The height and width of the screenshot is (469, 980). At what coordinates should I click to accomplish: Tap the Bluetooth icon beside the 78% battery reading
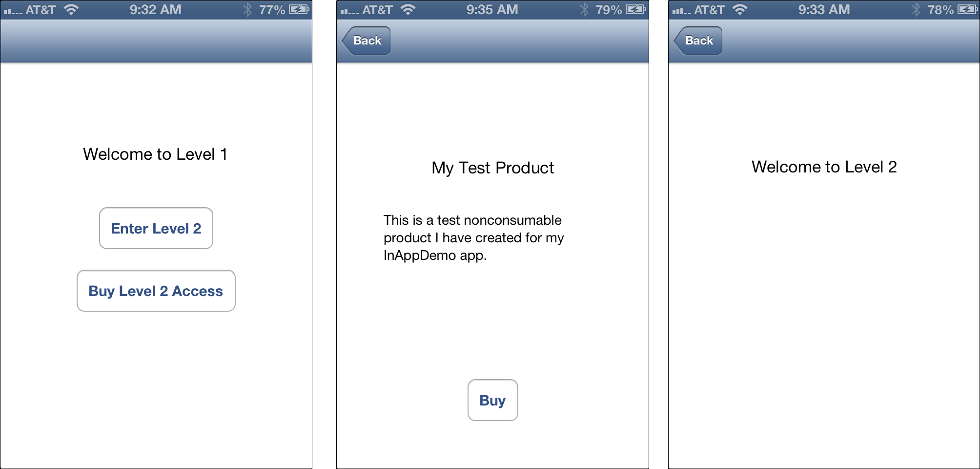(x=916, y=9)
